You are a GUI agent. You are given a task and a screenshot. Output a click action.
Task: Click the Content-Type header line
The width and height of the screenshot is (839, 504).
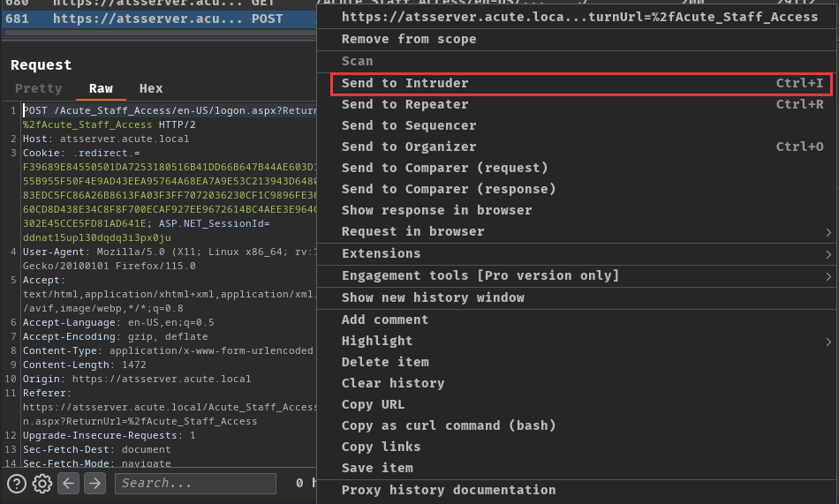coord(168,351)
